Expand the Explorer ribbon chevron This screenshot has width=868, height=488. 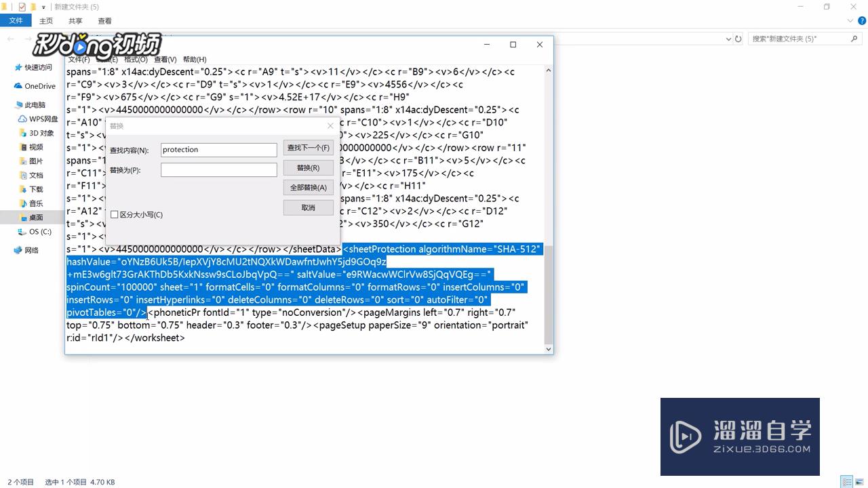click(851, 21)
